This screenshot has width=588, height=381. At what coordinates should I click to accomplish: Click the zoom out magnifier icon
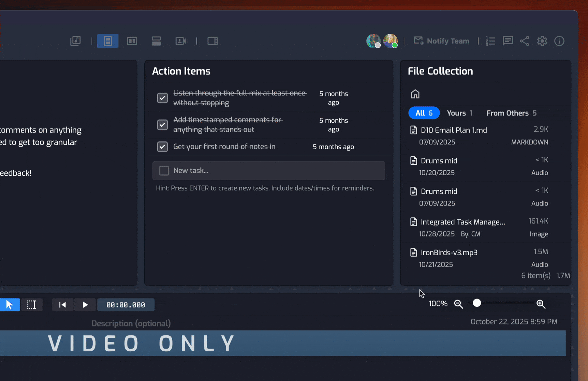click(458, 304)
